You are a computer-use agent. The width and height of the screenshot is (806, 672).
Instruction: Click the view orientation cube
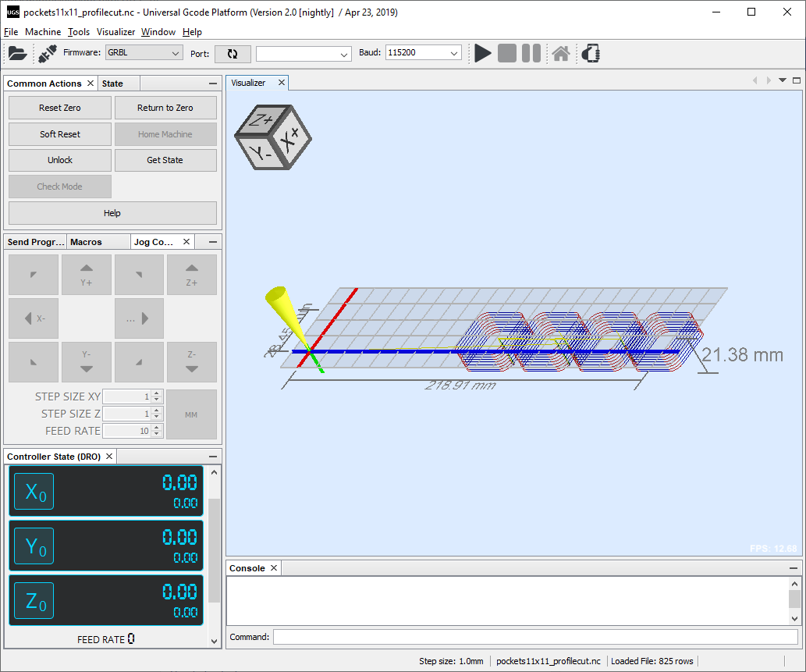(x=273, y=137)
